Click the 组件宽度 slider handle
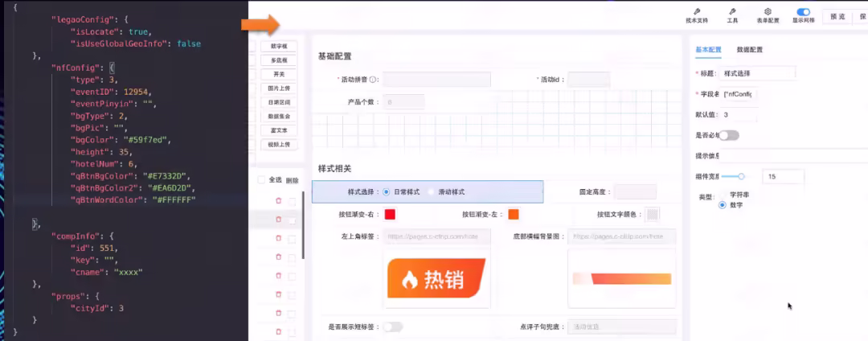 click(741, 177)
